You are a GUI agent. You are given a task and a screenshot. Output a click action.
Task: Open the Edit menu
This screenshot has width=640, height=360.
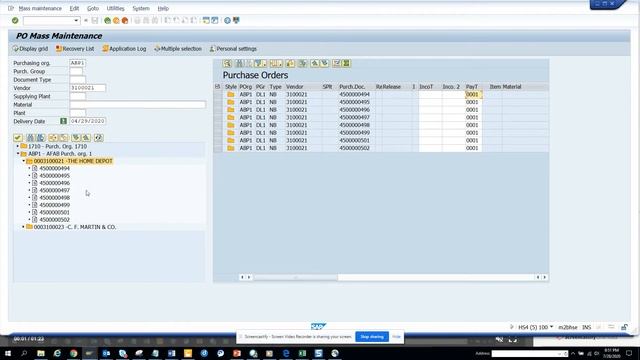[74, 8]
